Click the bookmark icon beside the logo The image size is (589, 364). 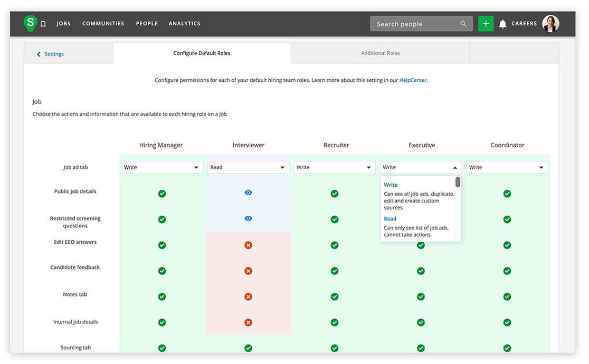43,24
